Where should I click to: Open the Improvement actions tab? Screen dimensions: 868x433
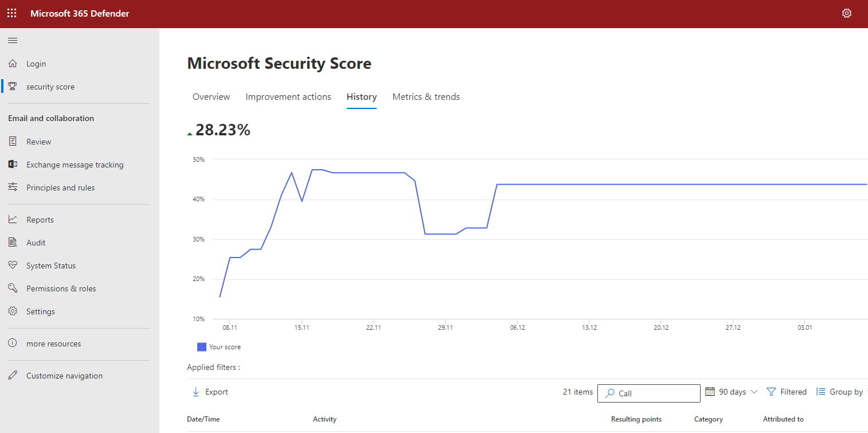[x=288, y=97]
